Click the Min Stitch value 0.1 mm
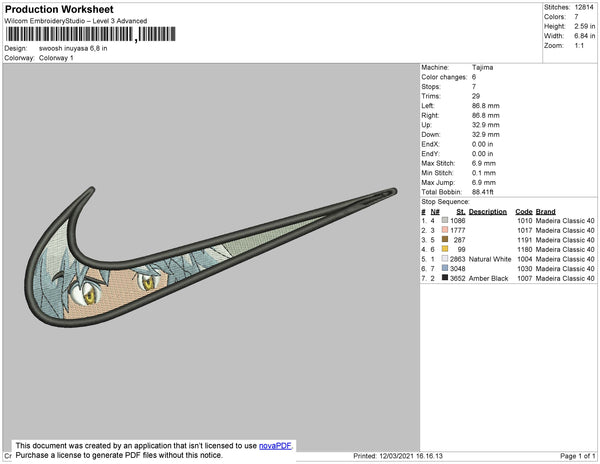 (x=484, y=173)
